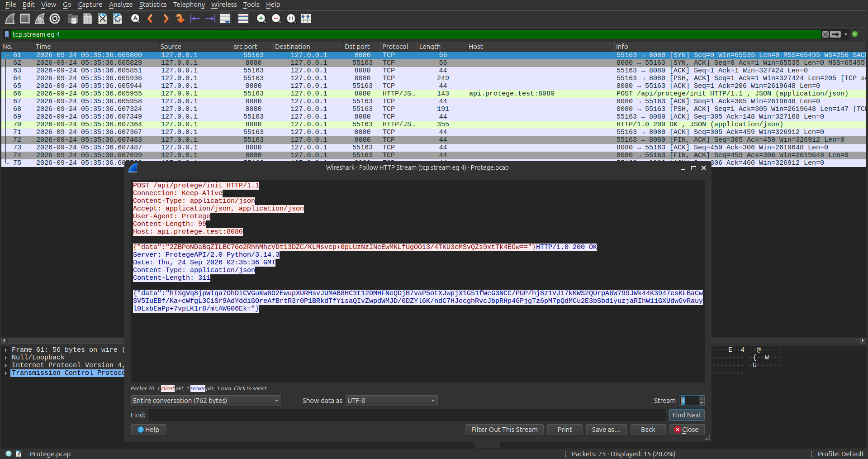Reset text to normal size

tap(291, 19)
